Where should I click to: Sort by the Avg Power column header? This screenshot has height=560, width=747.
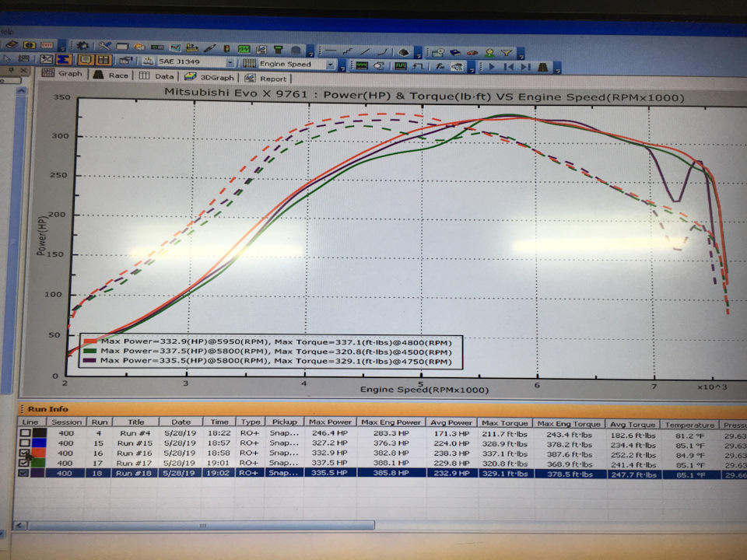[451, 423]
